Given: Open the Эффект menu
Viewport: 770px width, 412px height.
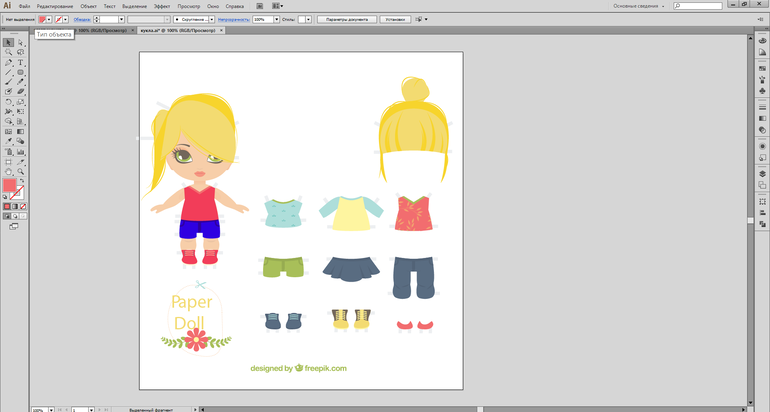Looking at the screenshot, I should coord(161,6).
